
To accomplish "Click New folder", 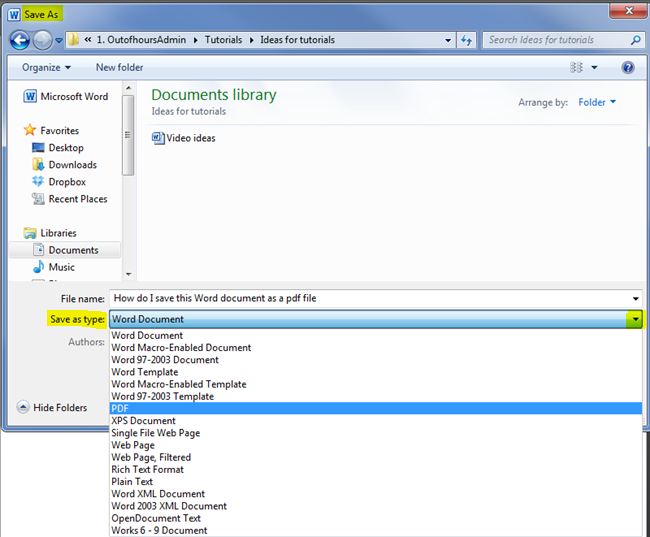I will [x=119, y=67].
